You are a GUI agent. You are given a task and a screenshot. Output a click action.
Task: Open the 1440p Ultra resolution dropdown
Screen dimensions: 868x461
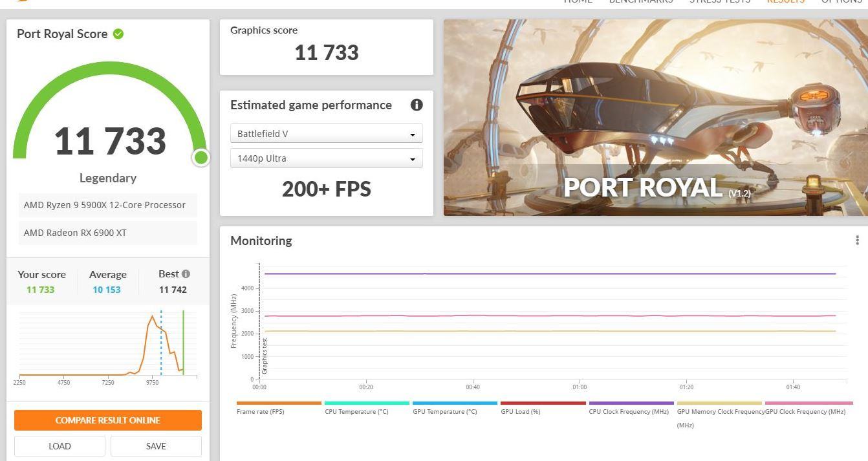(x=327, y=158)
